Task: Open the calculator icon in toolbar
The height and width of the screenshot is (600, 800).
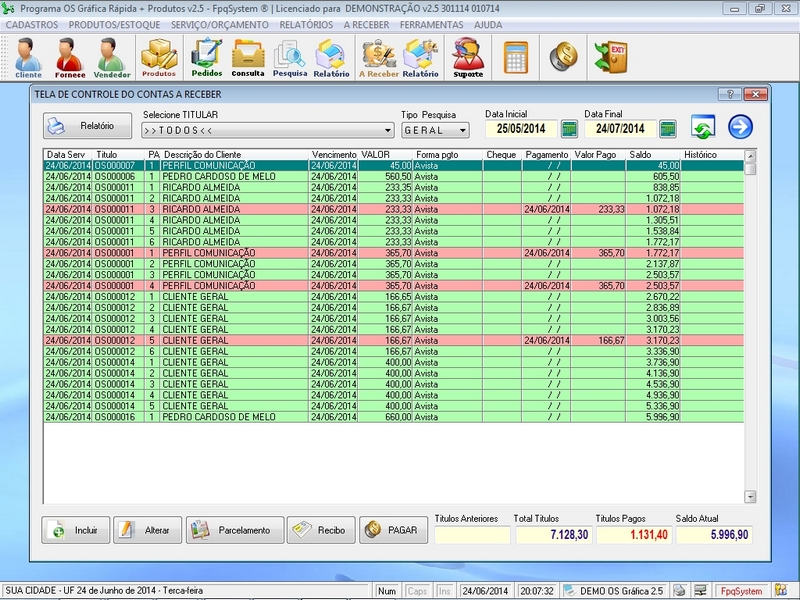Action: [x=516, y=54]
